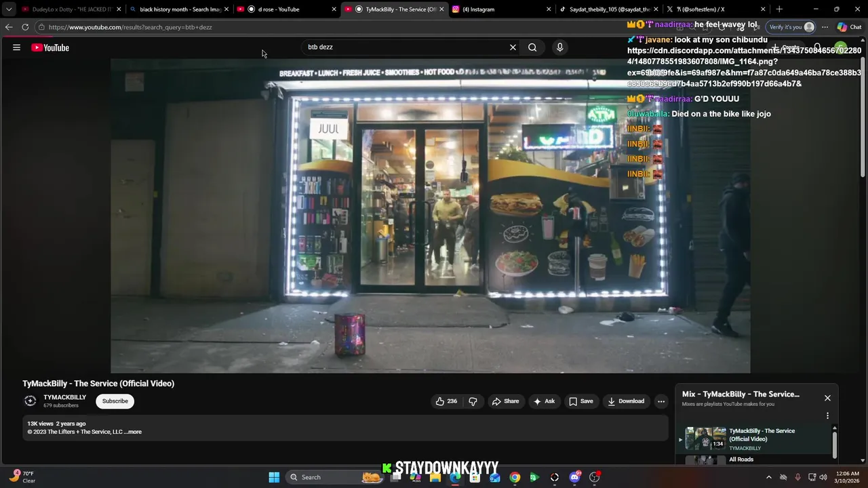Open the Verify it's you profile button
Viewport: 868px width, 488px height.
[x=791, y=27]
